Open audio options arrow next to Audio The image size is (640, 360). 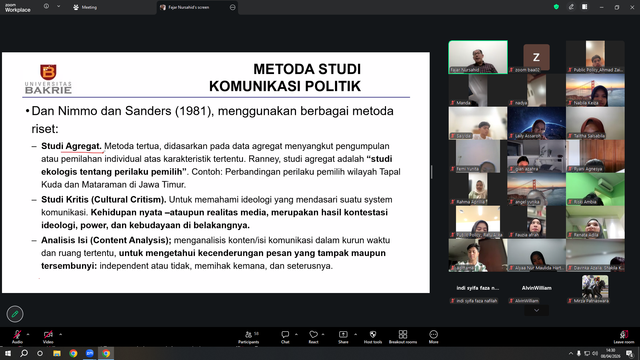(x=28, y=334)
